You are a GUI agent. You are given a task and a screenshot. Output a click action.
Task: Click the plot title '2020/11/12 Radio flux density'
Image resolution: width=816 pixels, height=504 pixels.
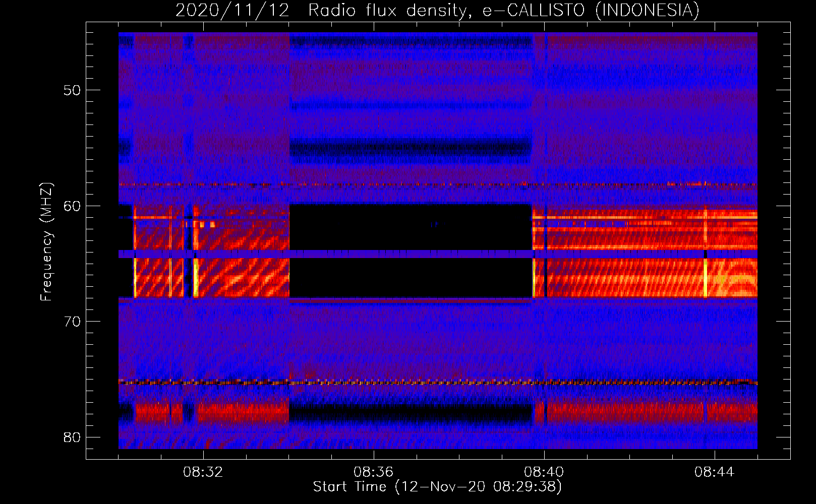click(438, 10)
